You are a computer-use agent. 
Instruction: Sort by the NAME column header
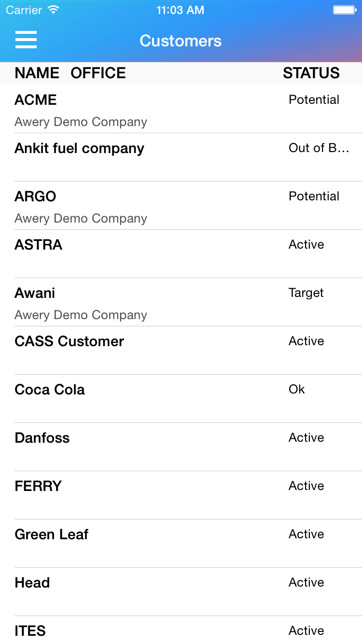click(x=37, y=73)
